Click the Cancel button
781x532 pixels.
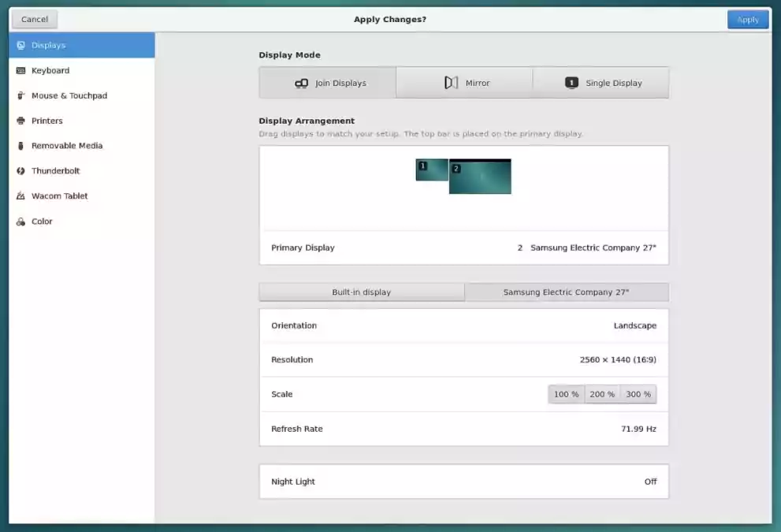coord(35,20)
